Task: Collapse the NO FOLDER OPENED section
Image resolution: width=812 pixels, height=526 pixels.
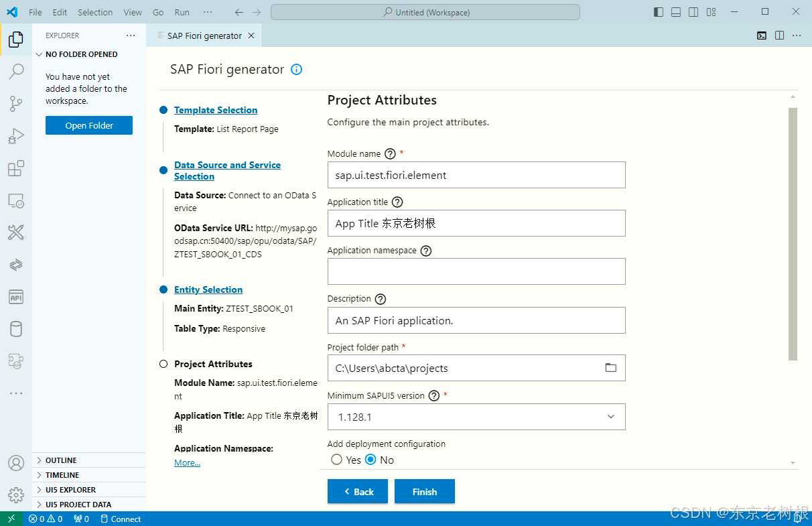Action: pyautogui.click(x=89, y=54)
